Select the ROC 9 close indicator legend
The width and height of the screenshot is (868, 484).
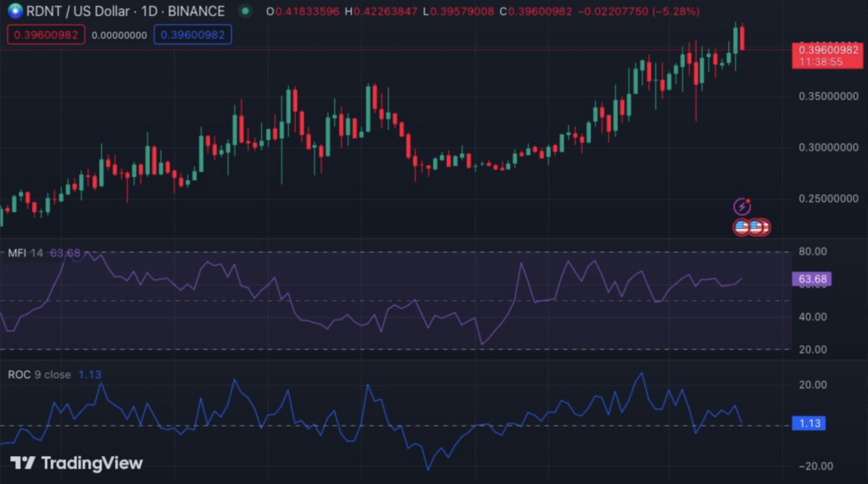[39, 375]
